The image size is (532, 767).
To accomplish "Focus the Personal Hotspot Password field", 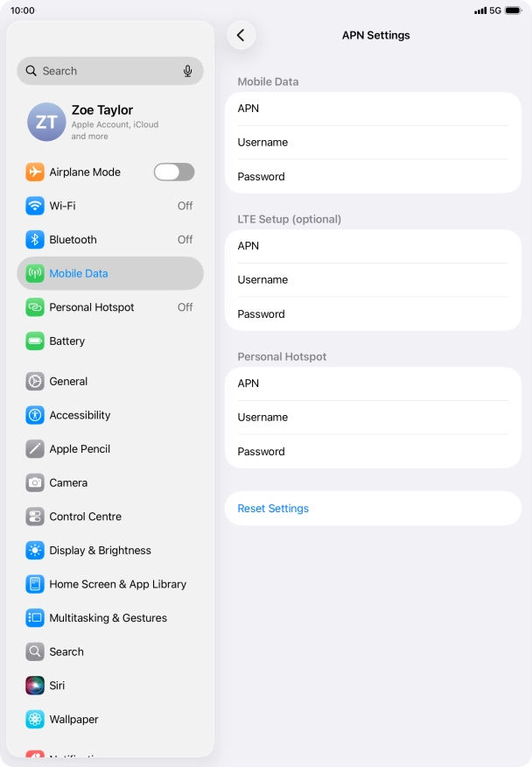I will click(373, 452).
